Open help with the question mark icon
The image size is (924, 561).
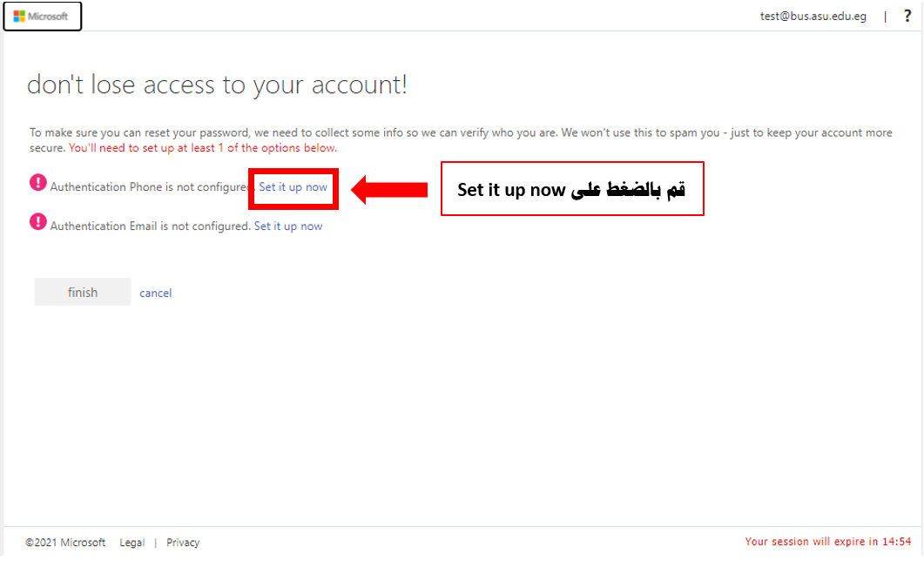pos(907,16)
